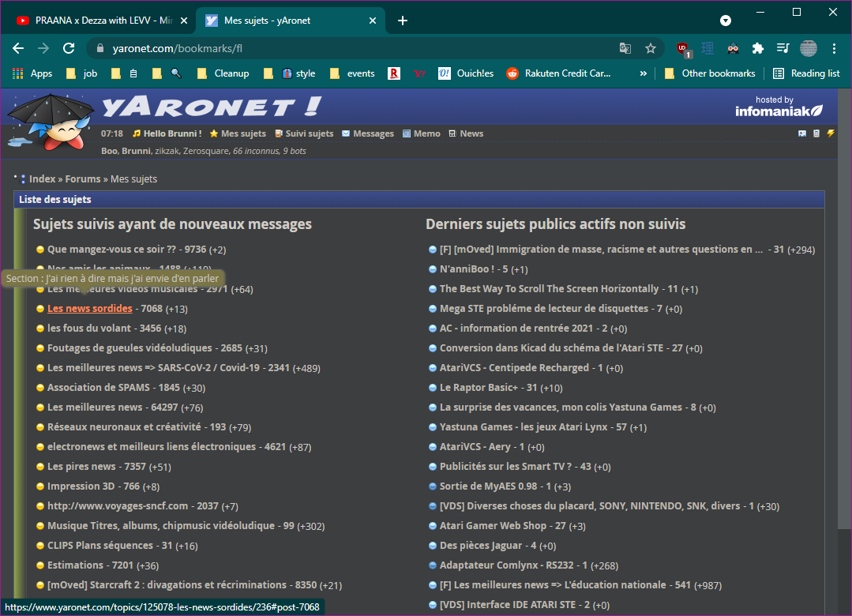852x616 pixels.
Task: Open the Chrome extensions puzzle icon
Action: (758, 48)
